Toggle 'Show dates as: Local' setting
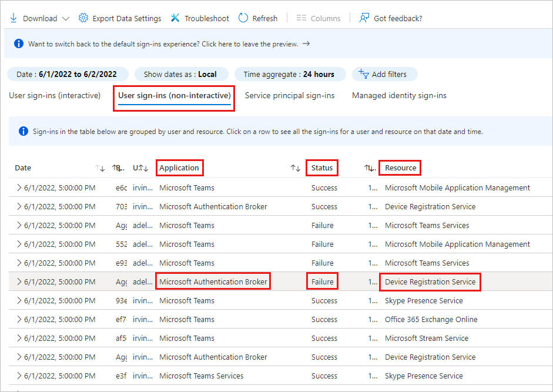 [x=181, y=74]
